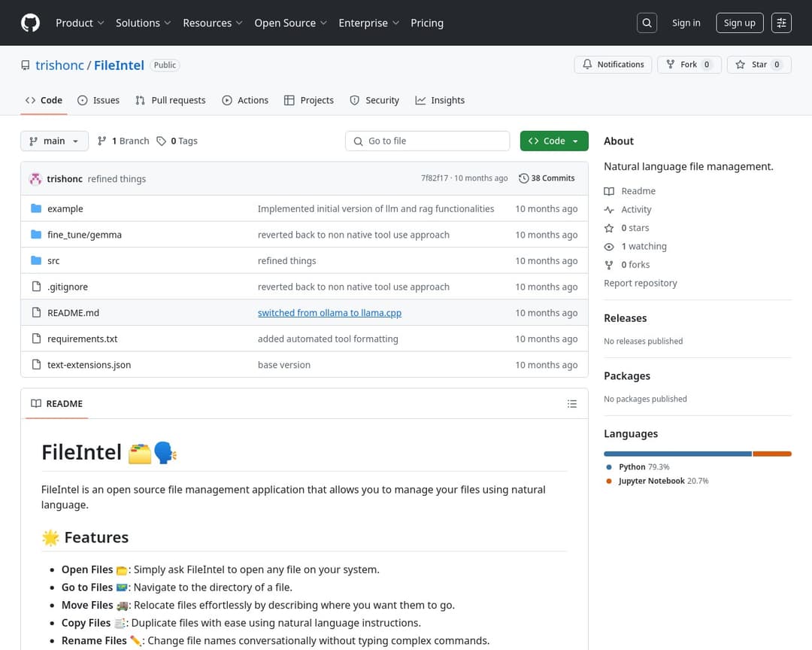Expand the Open Source menu
Viewport: 812px width, 650px height.
[x=290, y=23]
